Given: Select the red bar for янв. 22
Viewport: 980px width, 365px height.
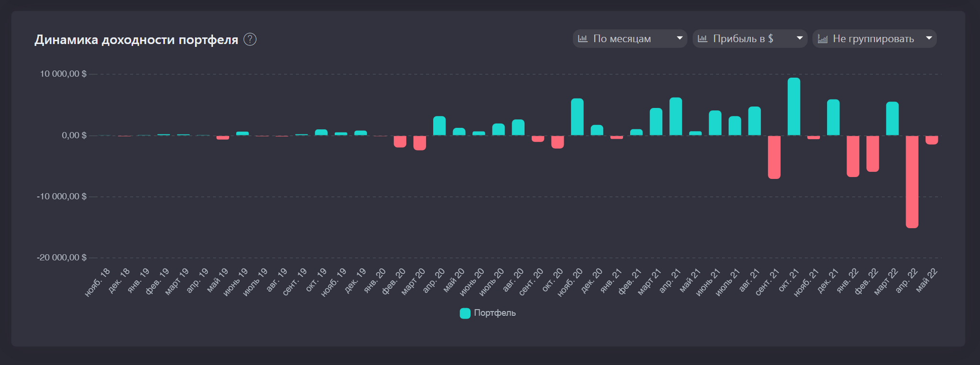Looking at the screenshot, I should point(853,156).
